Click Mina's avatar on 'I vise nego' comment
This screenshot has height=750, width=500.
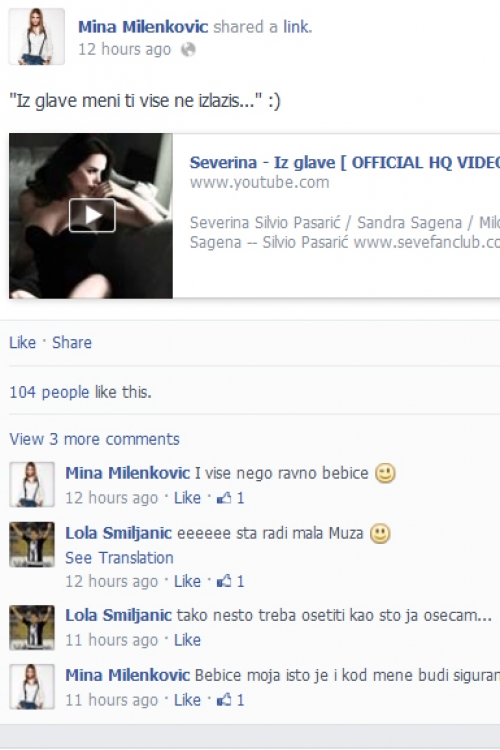(32, 484)
